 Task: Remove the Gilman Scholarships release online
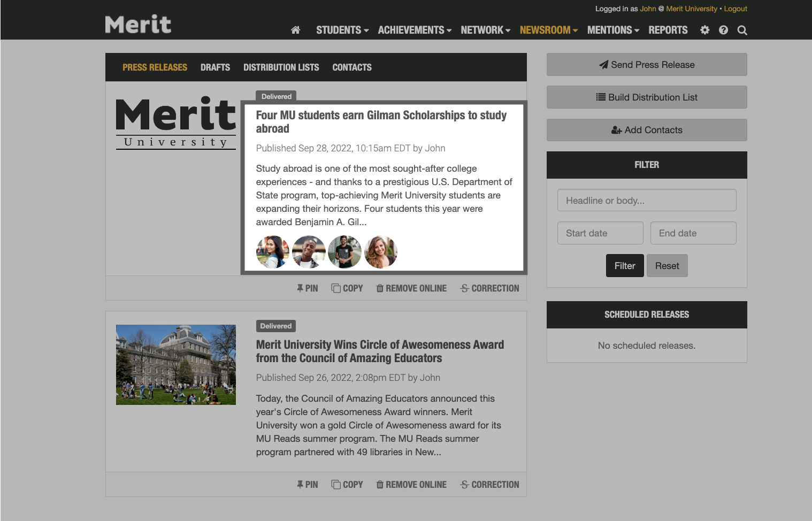(411, 288)
